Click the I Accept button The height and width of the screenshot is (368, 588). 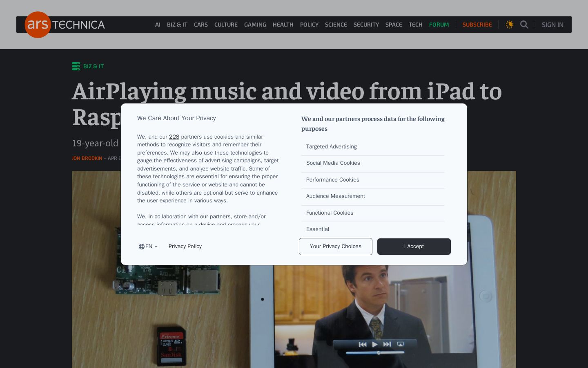click(x=414, y=247)
